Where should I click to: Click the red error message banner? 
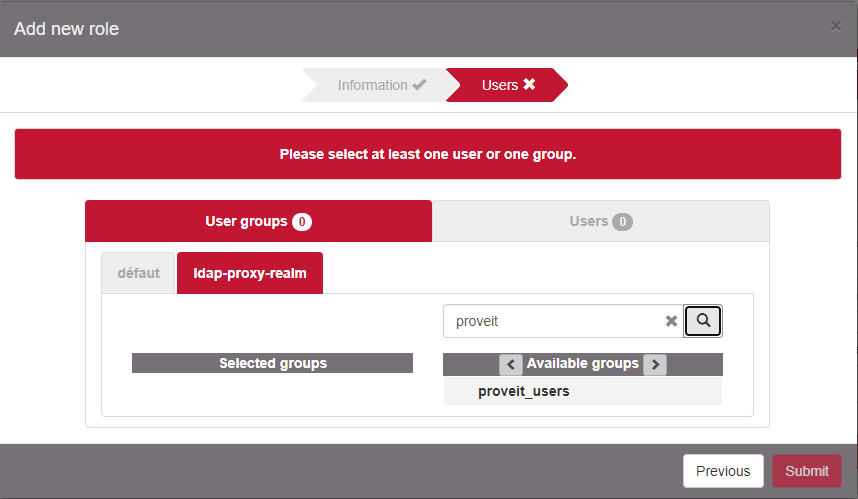(x=428, y=155)
